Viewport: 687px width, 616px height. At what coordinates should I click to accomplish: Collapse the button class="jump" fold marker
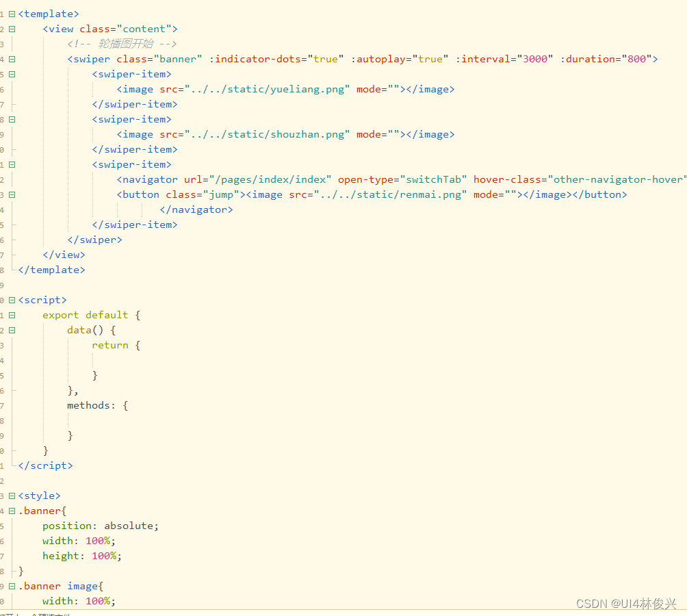(12, 194)
